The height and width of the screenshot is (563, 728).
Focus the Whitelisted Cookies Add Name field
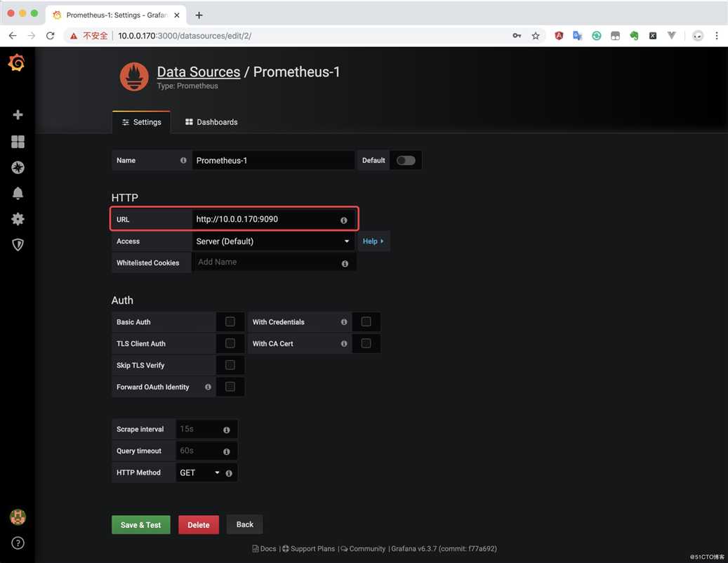pos(274,263)
